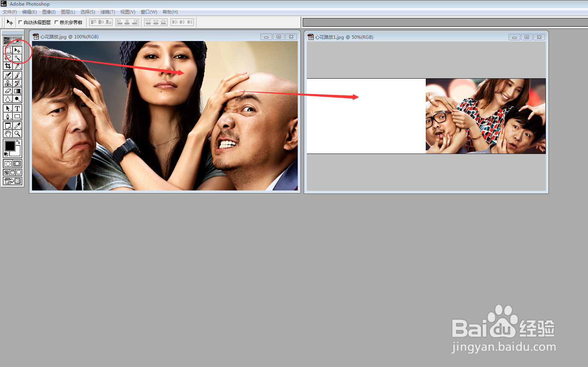
Task: Select the Gradient tool
Action: 17,91
